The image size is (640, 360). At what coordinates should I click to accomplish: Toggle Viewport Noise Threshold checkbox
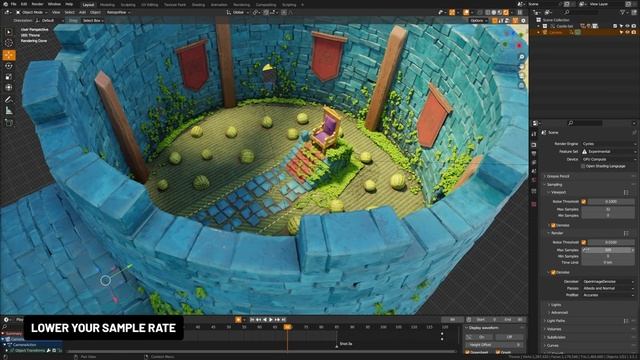(x=583, y=202)
